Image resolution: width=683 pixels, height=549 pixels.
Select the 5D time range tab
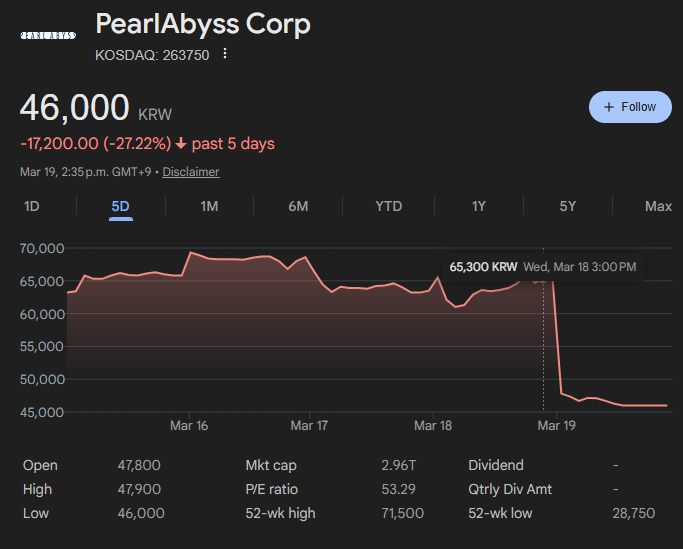(121, 206)
